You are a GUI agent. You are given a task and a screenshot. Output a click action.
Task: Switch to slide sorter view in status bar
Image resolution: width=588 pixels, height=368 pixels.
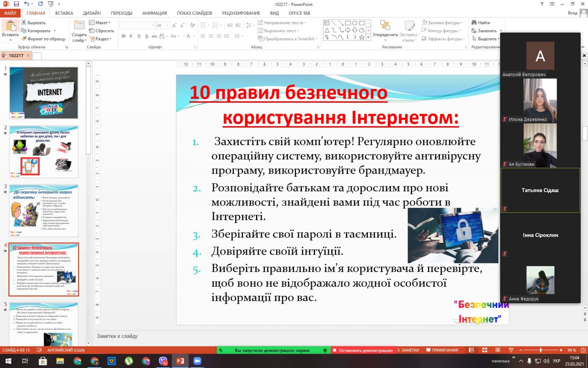click(x=484, y=350)
